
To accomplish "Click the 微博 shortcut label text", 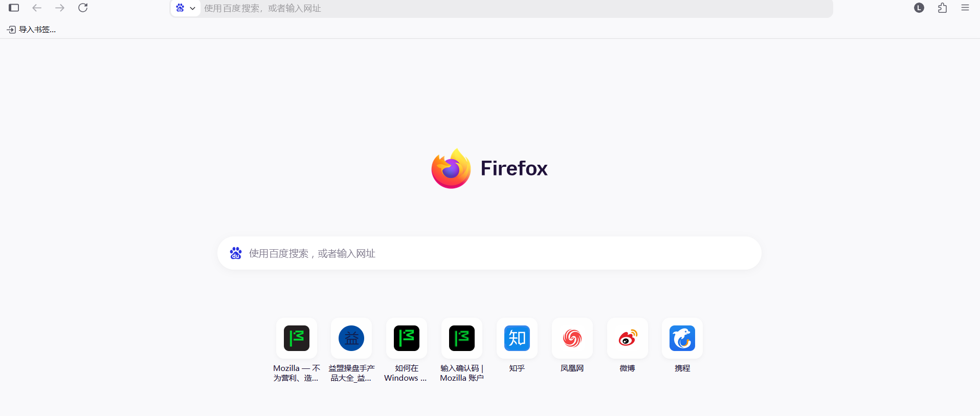I will (x=628, y=368).
